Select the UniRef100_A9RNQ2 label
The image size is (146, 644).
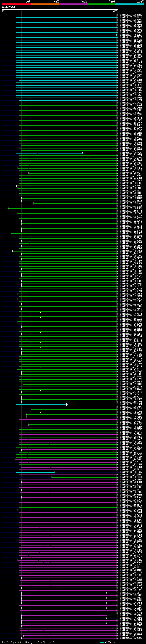tap(131, 98)
